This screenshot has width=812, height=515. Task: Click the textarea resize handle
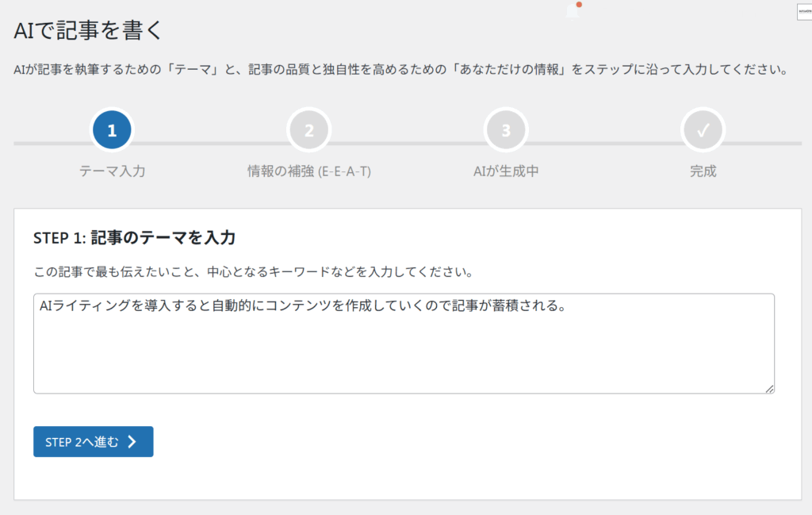(769, 388)
